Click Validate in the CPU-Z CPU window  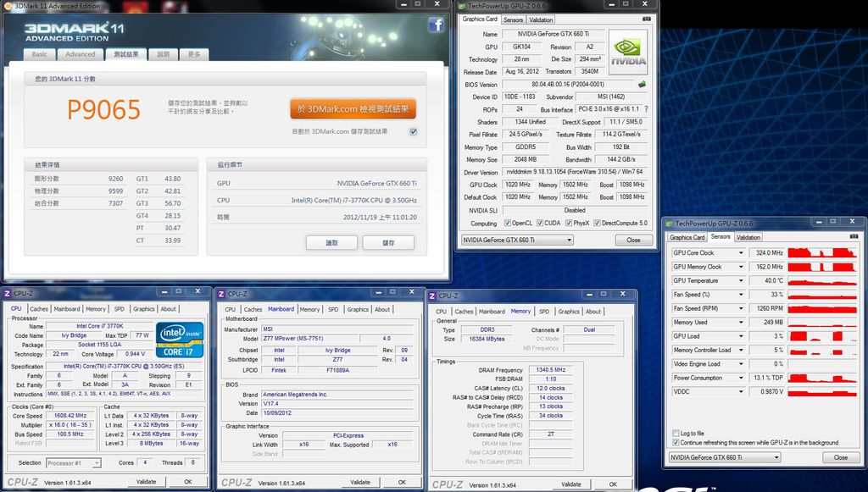(146, 482)
